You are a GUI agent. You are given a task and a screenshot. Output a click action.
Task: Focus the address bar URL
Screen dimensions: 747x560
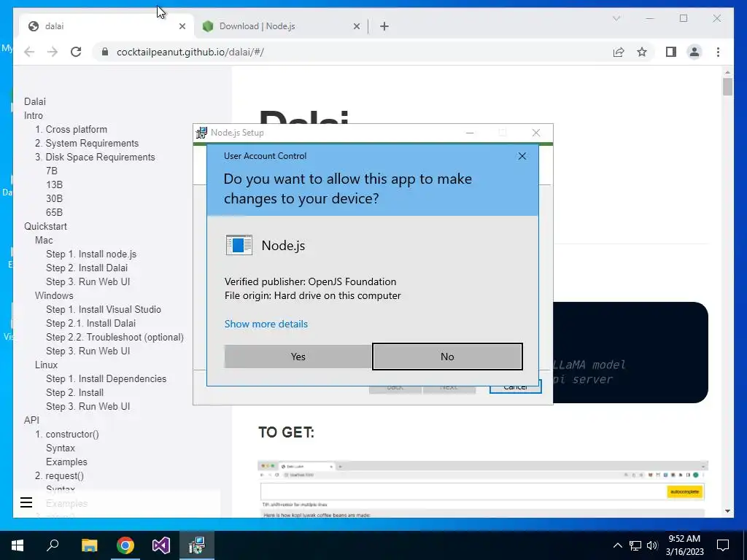[190, 52]
